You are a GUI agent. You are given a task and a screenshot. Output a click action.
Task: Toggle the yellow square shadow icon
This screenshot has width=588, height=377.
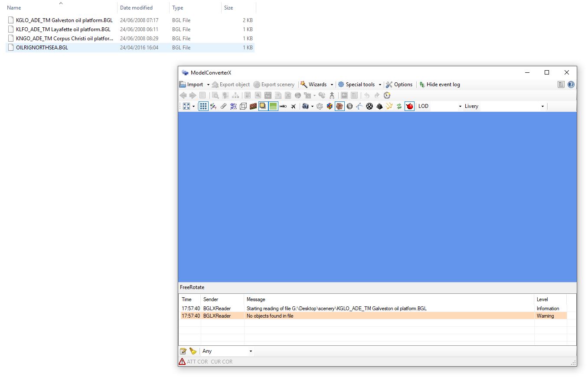[263, 106]
